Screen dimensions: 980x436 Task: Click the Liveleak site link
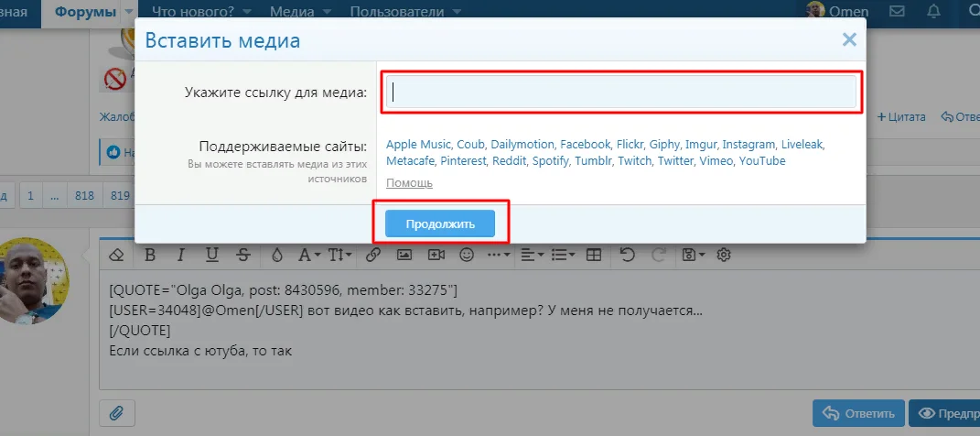[802, 145]
